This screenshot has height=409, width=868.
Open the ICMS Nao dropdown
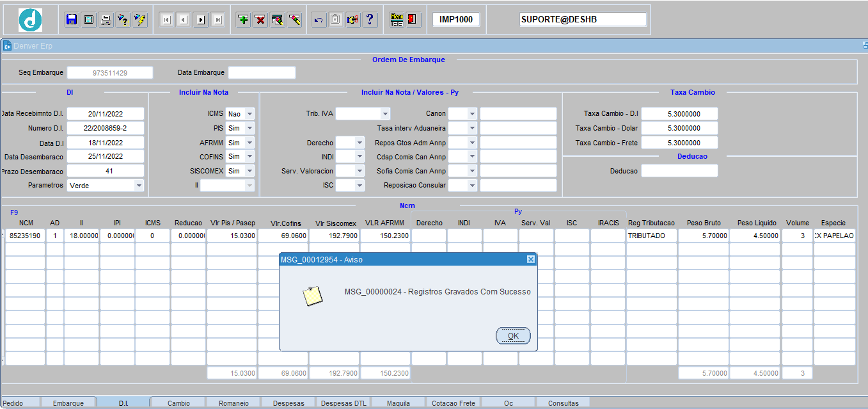click(249, 114)
